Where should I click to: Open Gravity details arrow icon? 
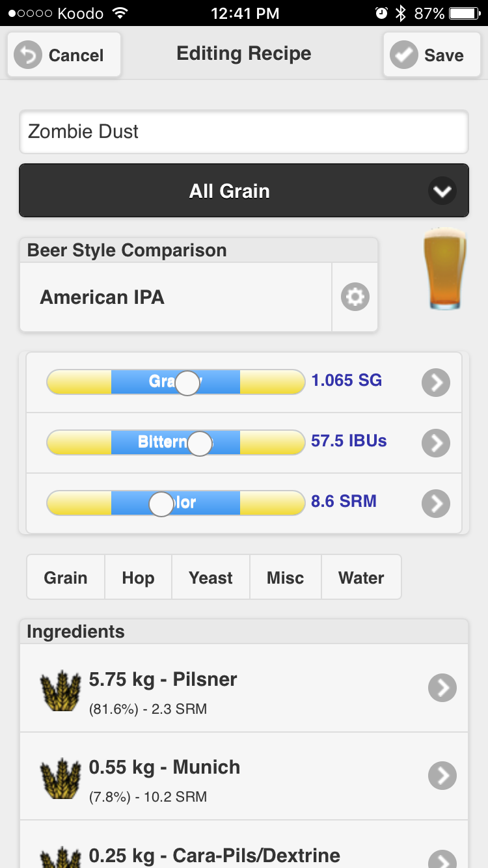click(x=436, y=383)
